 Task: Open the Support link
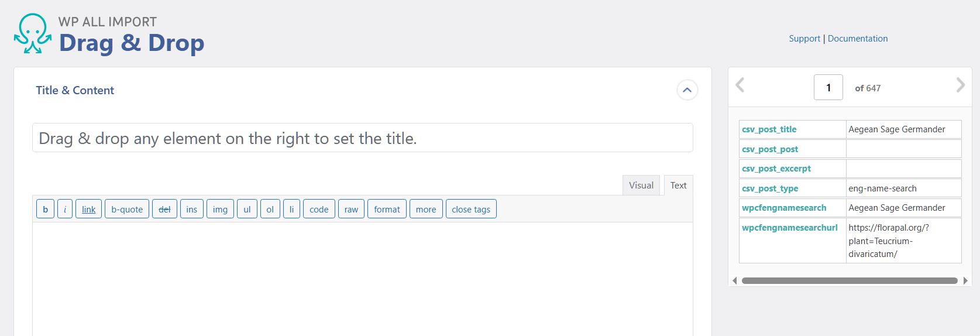click(x=804, y=39)
